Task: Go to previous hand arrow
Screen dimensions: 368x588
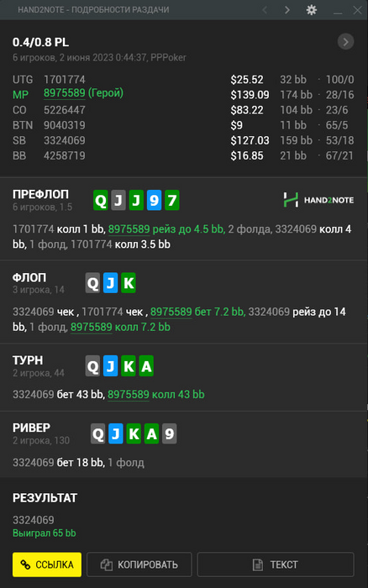Action: (265, 10)
